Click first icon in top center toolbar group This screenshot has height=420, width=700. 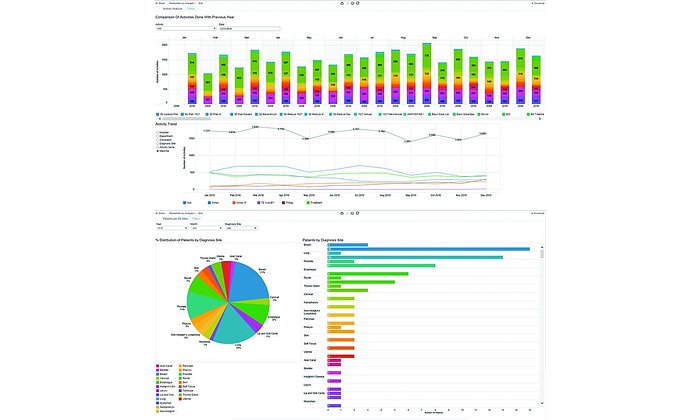click(x=342, y=3)
